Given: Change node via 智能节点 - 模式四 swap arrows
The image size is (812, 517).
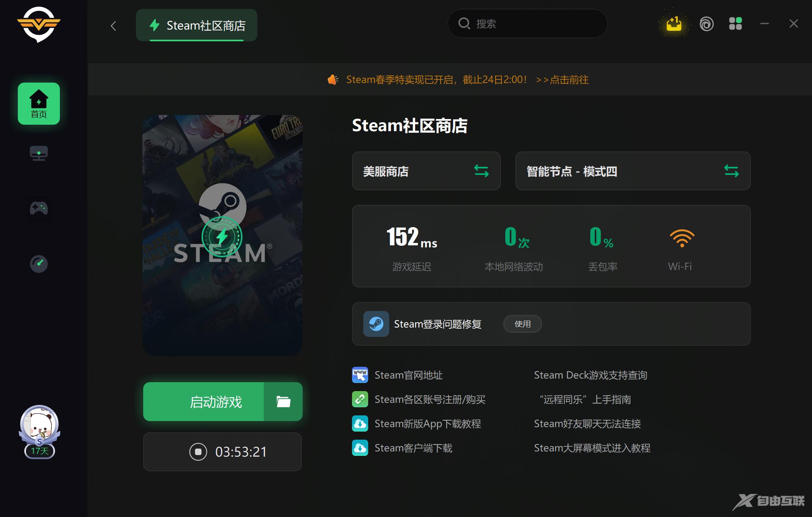Looking at the screenshot, I should [731, 171].
